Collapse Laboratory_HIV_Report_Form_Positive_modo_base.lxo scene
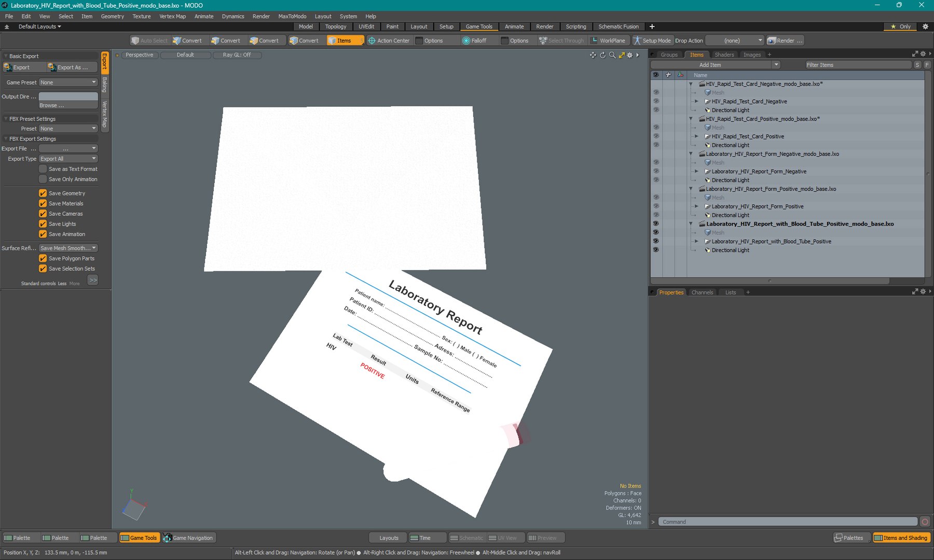The height and width of the screenshot is (560, 934). (691, 189)
